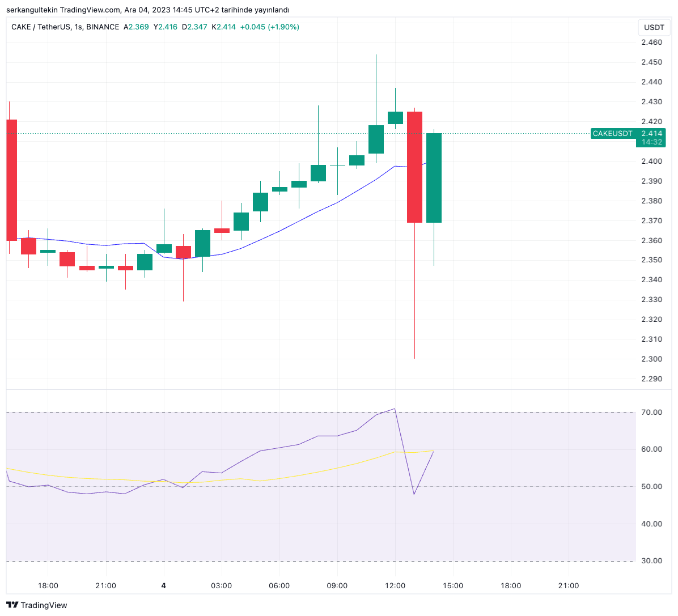Click the 2.300 level on the price scale
Image resolution: width=678 pixels, height=616 pixels.
point(651,359)
